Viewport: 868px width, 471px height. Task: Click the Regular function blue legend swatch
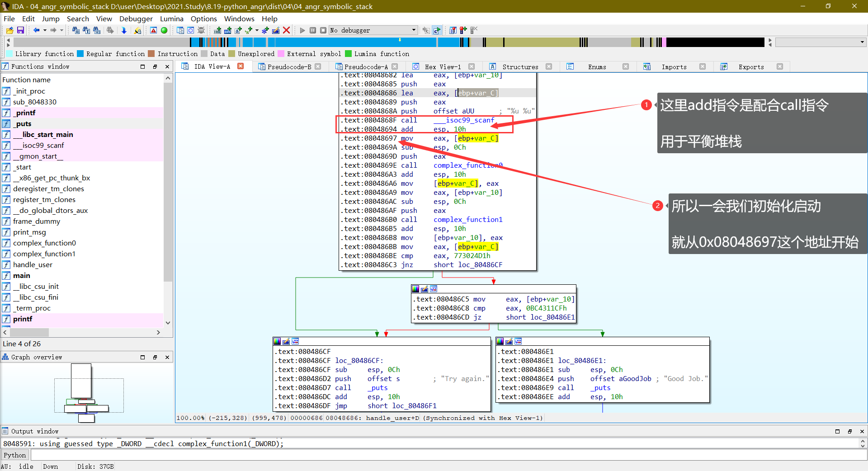pos(80,54)
